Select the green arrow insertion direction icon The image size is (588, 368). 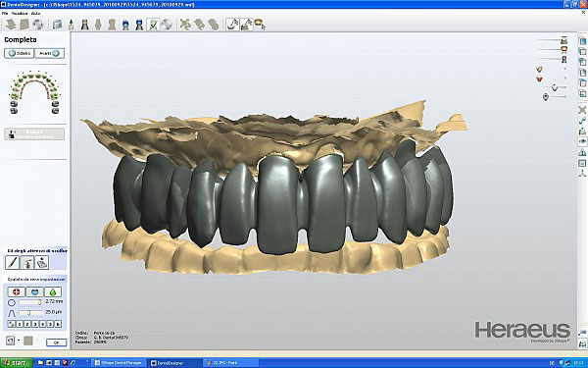click(71, 25)
